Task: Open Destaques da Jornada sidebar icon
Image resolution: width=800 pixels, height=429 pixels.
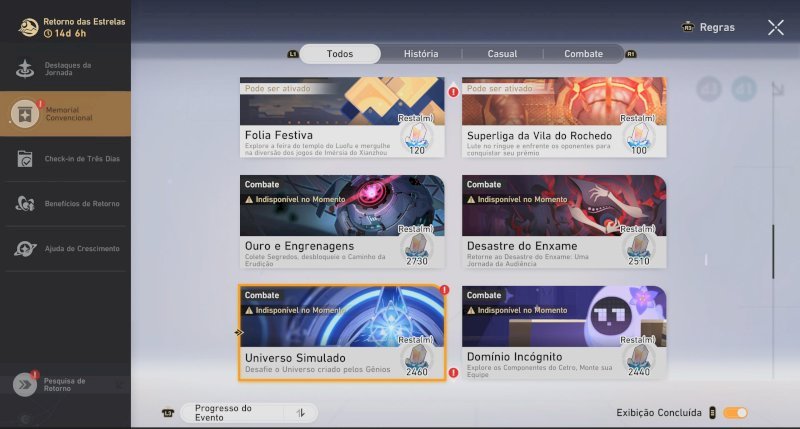Action: tap(24, 69)
